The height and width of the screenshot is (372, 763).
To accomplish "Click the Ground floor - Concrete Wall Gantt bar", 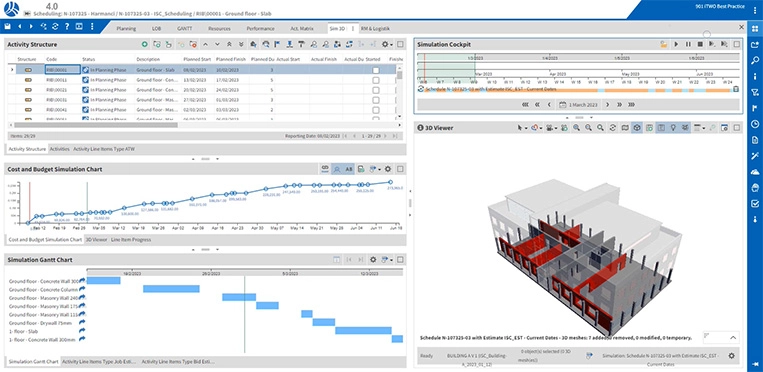I will pos(103,280).
